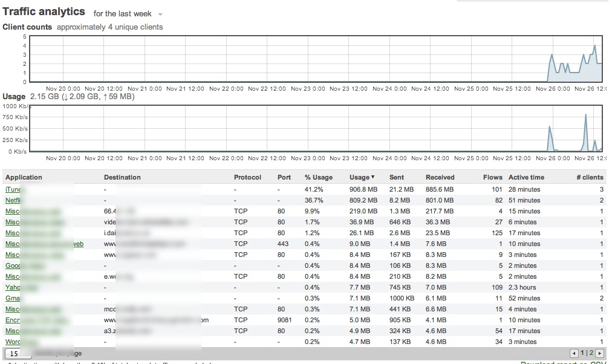Sort table by % Usage column header
Viewport: 612px width, 364px height.
coord(318,177)
